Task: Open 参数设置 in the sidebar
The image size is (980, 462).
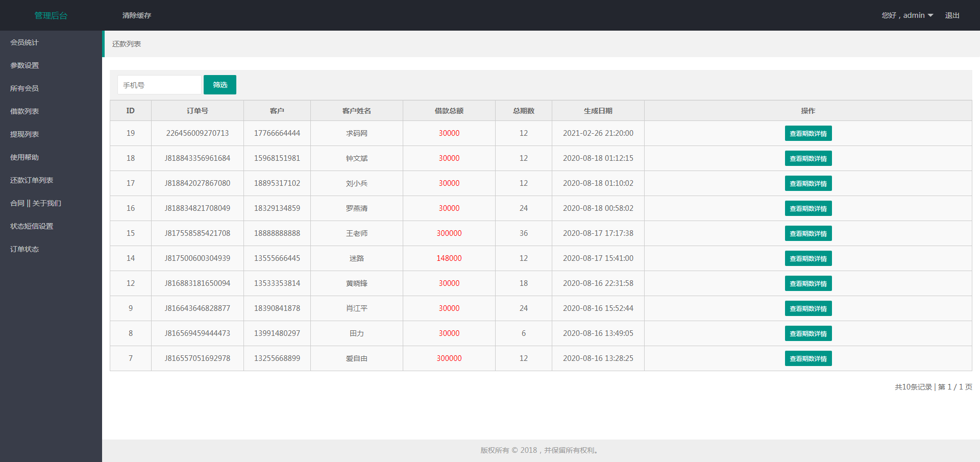Action: [24, 65]
